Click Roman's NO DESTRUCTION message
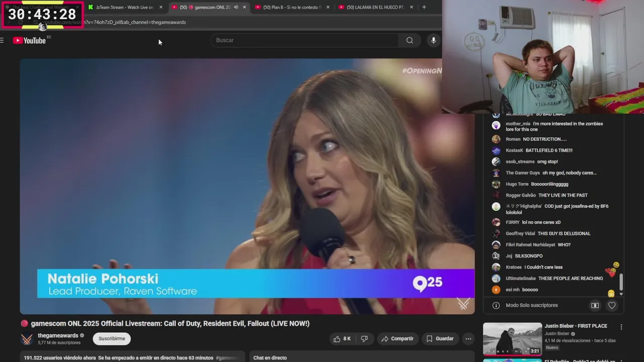This screenshot has width=644, height=362. (x=544, y=139)
